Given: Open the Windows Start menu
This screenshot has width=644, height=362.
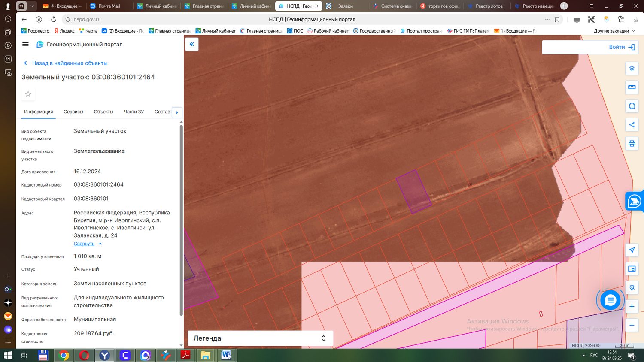Looking at the screenshot, I should pos(8,355).
